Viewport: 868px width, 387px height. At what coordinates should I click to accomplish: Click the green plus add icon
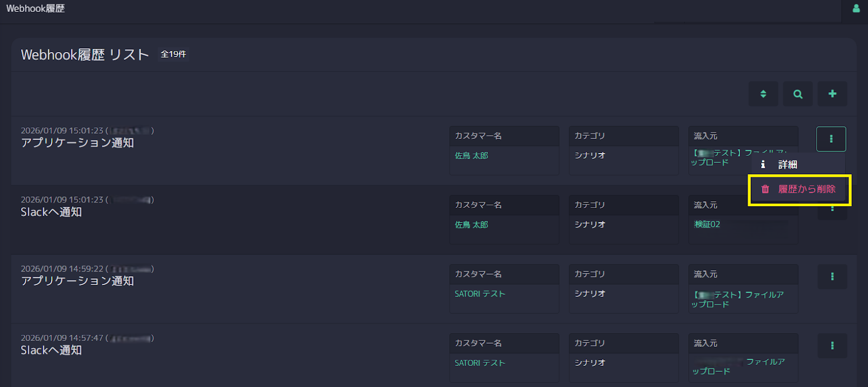832,94
